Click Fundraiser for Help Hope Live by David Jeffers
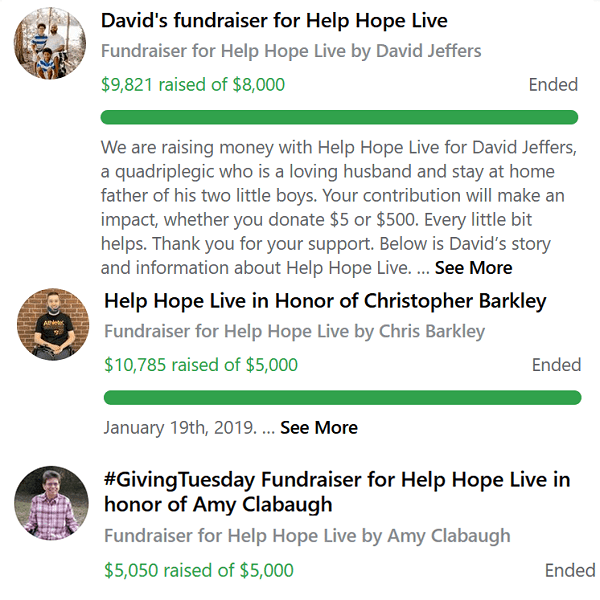Screen dimensions: 600x600 tap(291, 51)
